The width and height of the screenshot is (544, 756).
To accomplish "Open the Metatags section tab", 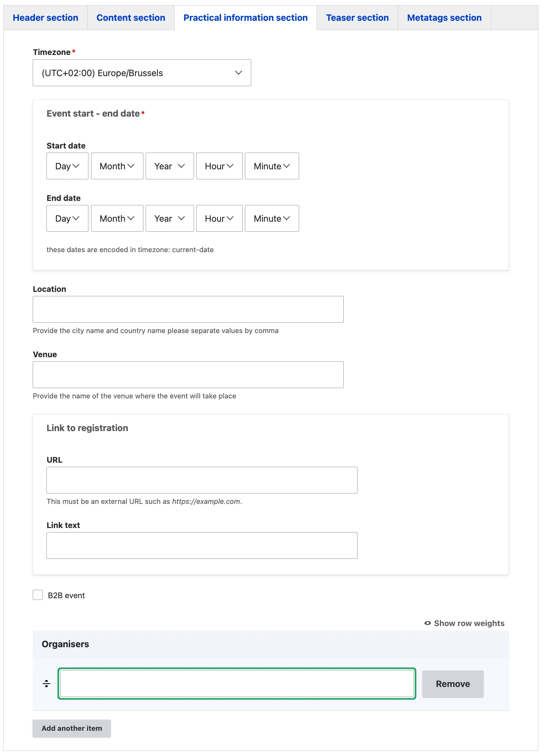I will (x=444, y=17).
